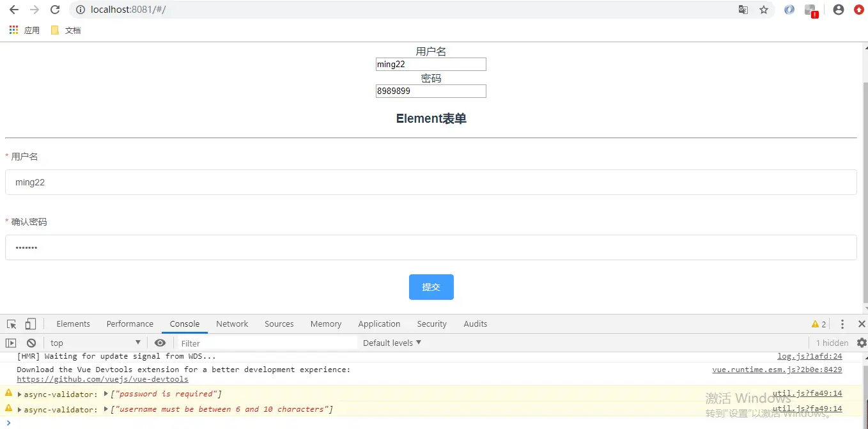Click the console Filter input
This screenshot has height=429, width=868.
pos(267,343)
